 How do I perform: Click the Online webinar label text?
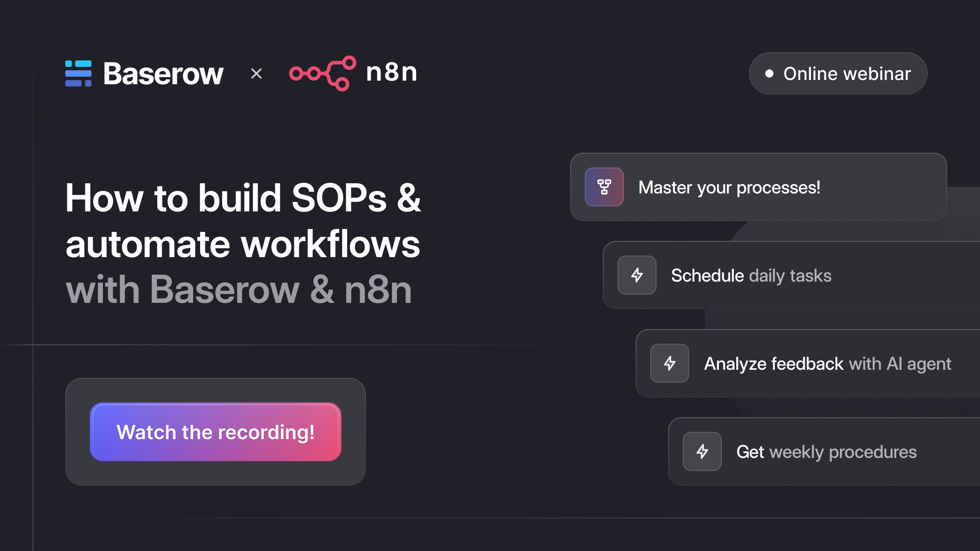click(x=847, y=74)
